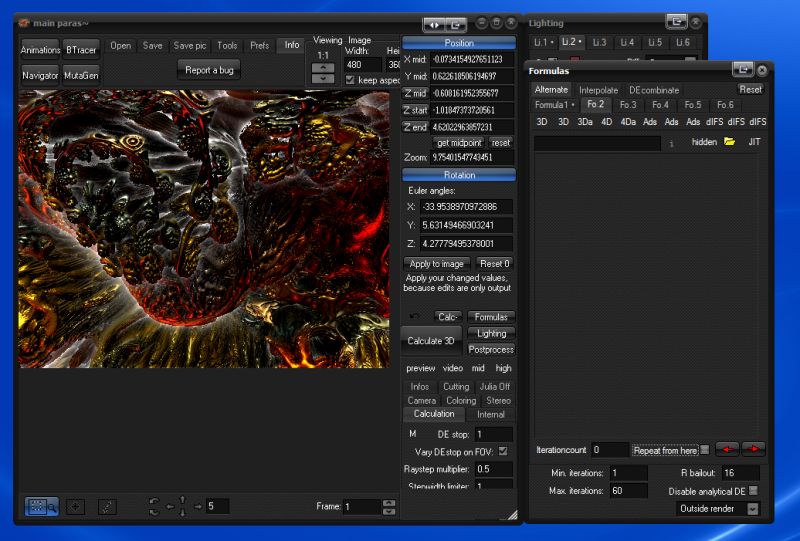
Task: Click the red color swatch in Lighting window
Action: pos(574,60)
